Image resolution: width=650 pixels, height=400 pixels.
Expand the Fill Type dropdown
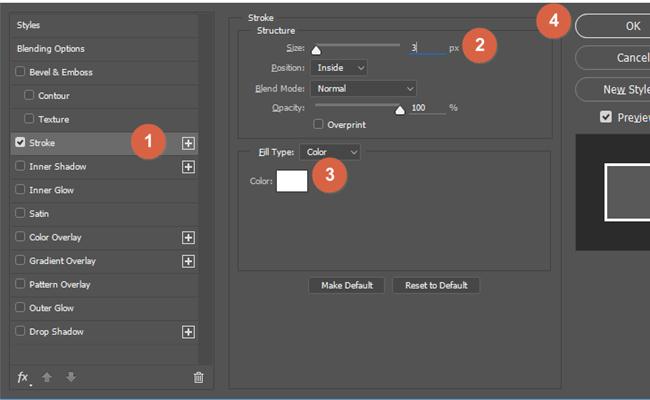[x=329, y=152]
